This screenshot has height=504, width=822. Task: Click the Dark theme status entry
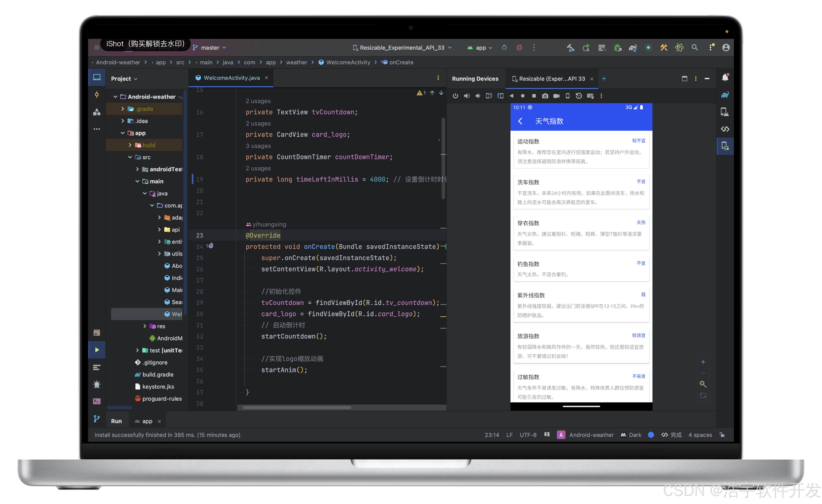tap(631, 435)
